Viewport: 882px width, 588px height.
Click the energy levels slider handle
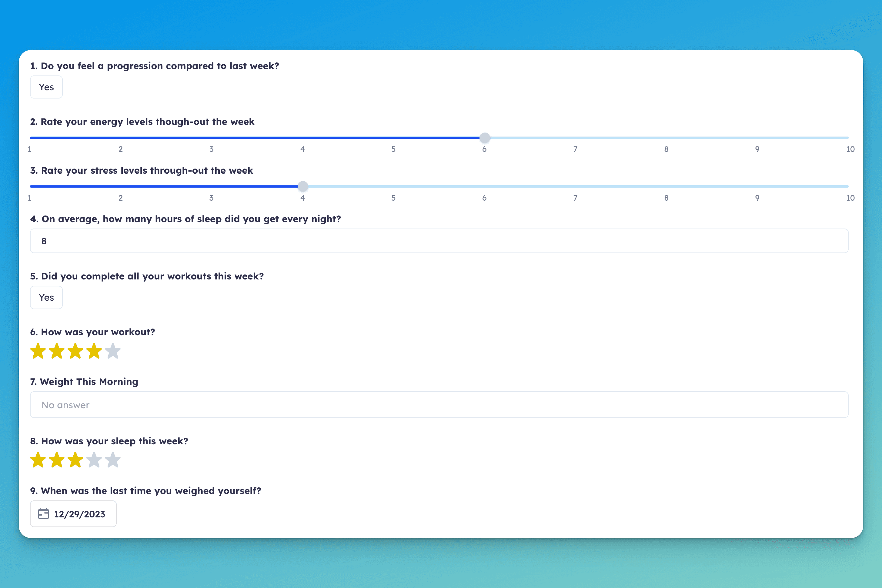(x=485, y=138)
